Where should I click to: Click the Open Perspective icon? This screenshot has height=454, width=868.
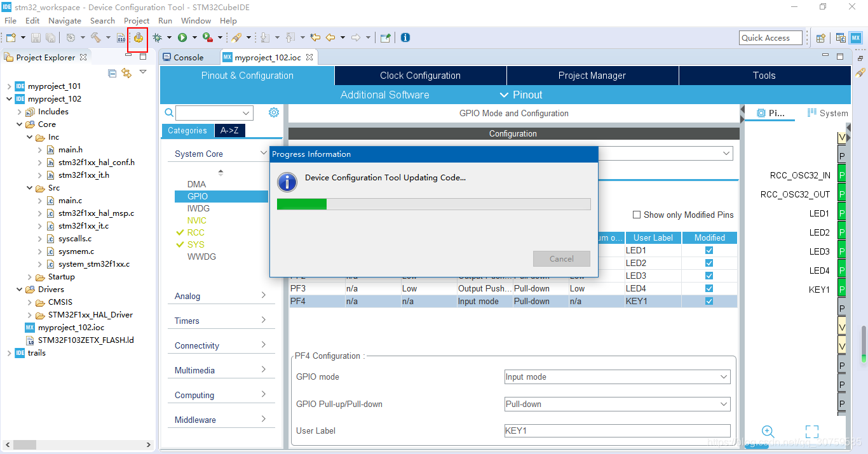[820, 38]
